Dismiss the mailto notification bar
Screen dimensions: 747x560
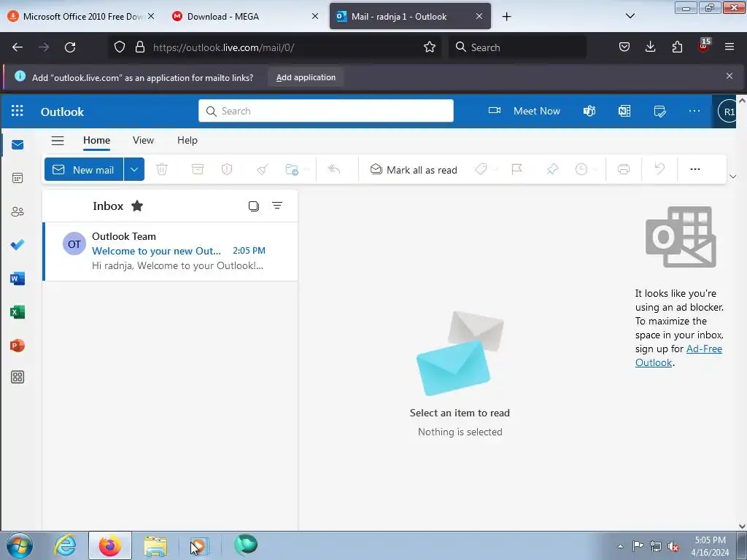point(729,76)
